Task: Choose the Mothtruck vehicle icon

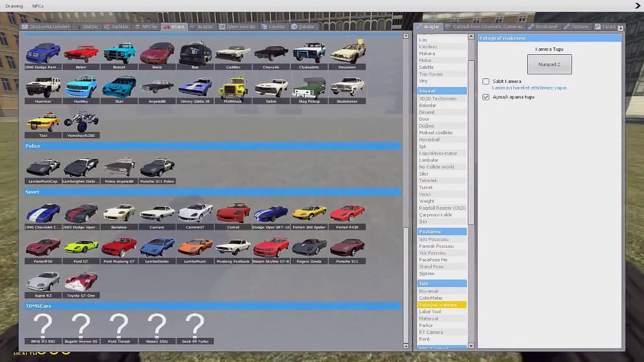Action: (x=233, y=89)
